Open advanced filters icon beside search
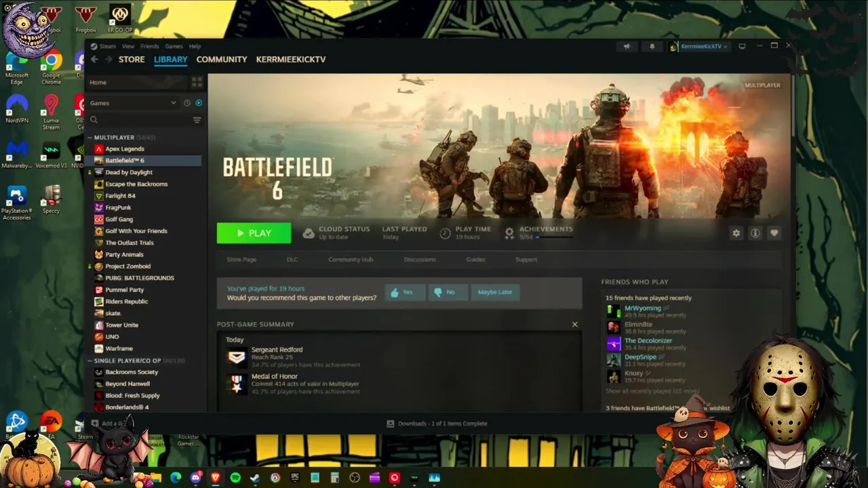The height and width of the screenshot is (488, 868). (x=197, y=120)
